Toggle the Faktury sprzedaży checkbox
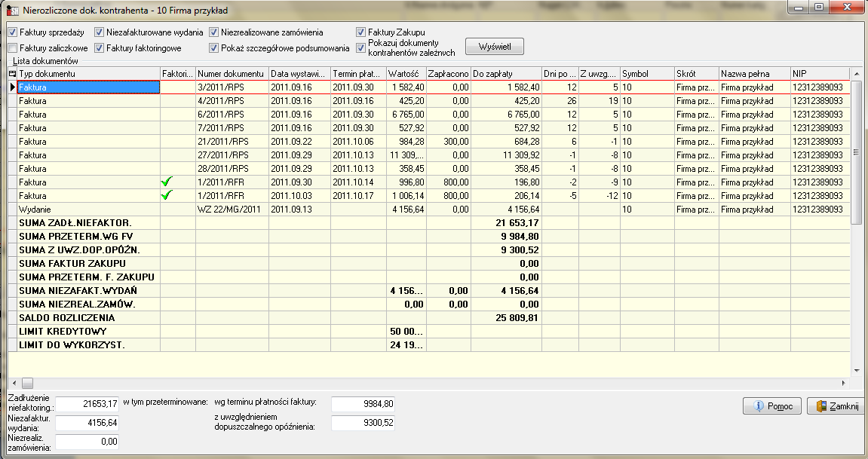Viewport: 868px width, 459px height. coord(13,32)
